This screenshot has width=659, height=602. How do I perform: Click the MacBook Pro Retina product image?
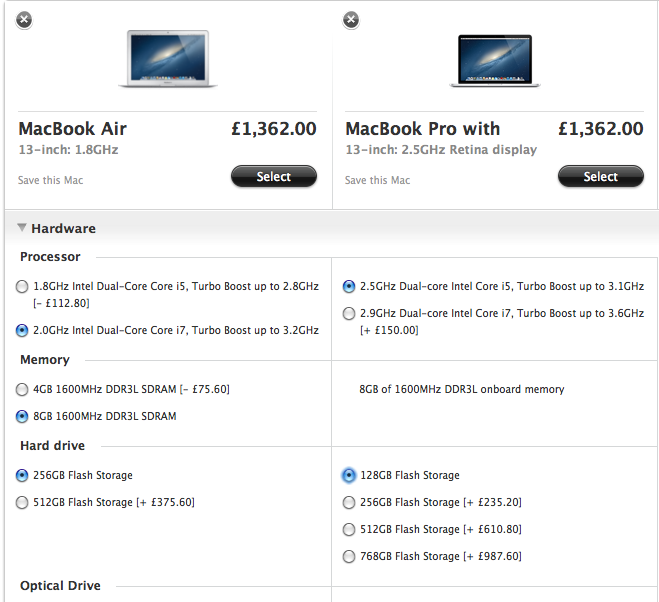tap(495, 61)
